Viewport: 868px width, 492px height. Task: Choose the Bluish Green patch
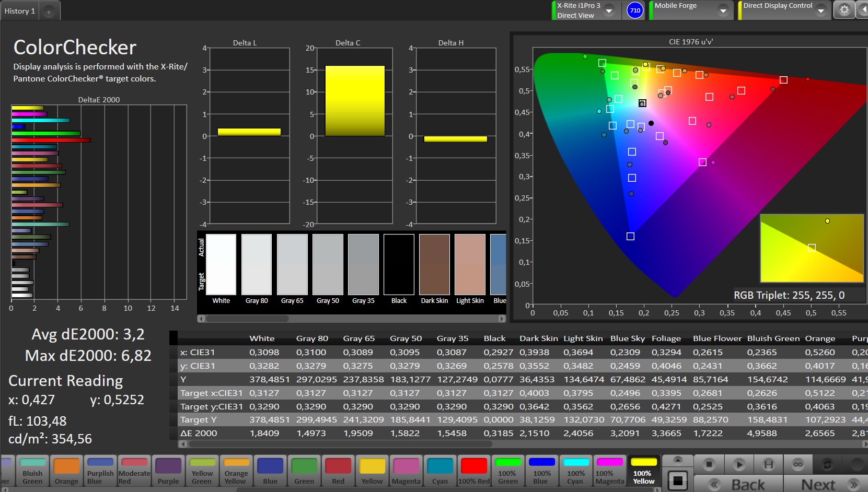32,471
